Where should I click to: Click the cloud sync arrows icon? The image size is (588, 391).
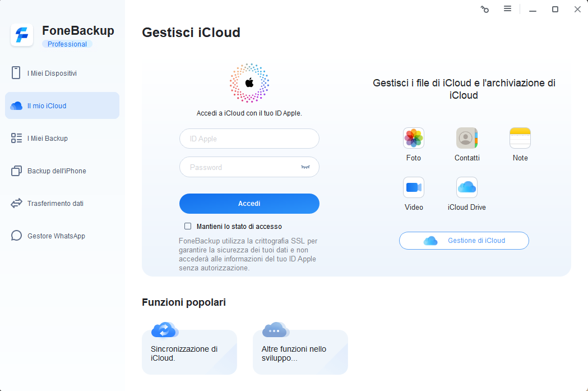[165, 330]
